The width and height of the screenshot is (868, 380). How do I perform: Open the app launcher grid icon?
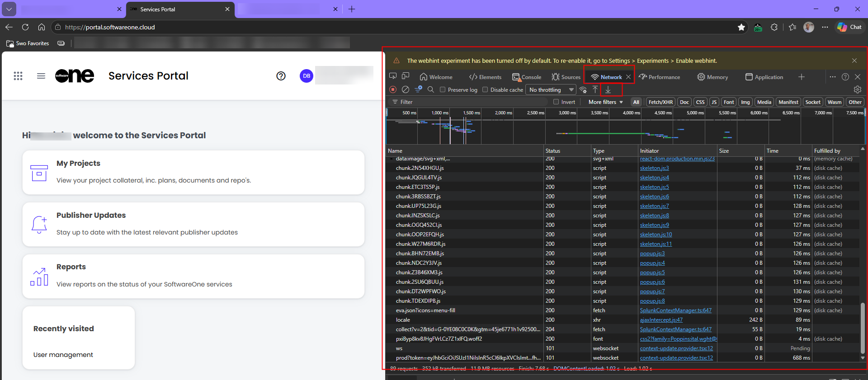tap(18, 76)
